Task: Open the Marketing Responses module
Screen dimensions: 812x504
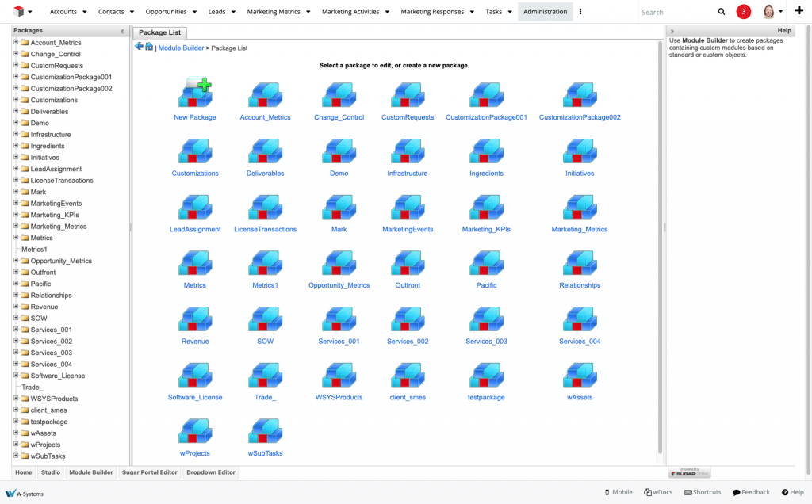Action: click(x=432, y=11)
